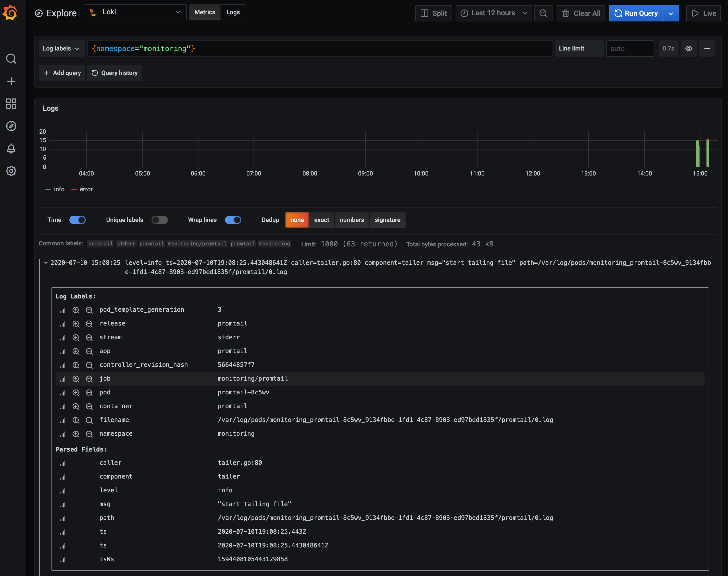The image size is (728, 576).
Task: Clear all queries using the trash icon
Action: click(580, 13)
